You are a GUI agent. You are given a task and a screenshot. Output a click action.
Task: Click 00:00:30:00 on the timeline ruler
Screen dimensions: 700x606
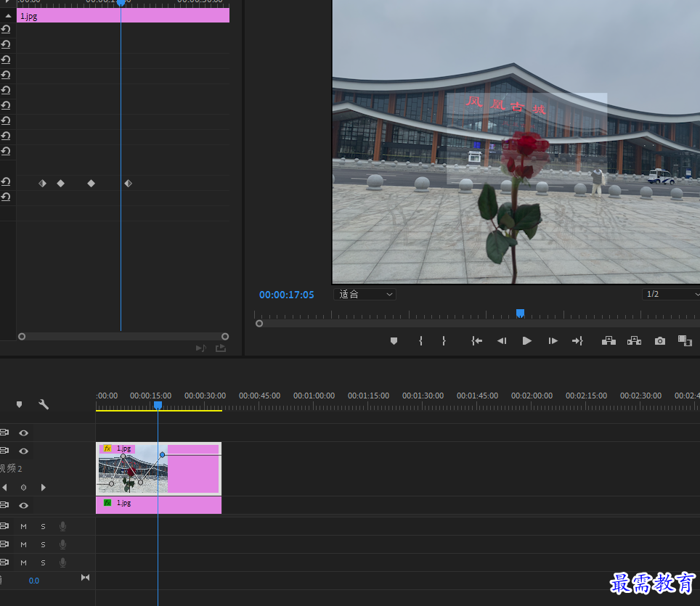[205, 396]
